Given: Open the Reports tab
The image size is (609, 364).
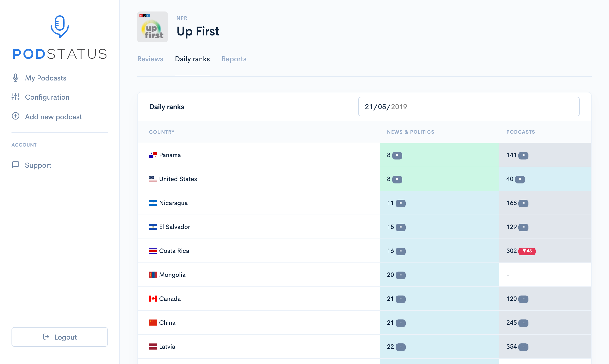Looking at the screenshot, I should (234, 59).
